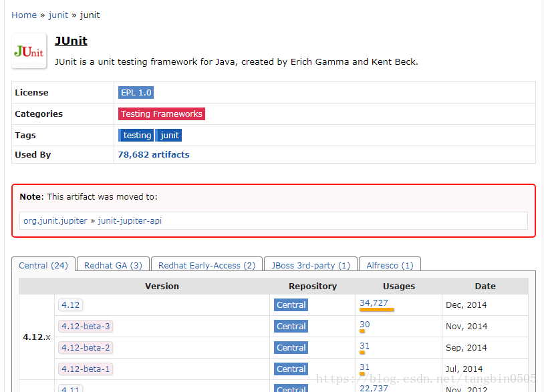This screenshot has width=544, height=392.
Task: Select the junit tag
Action: tap(168, 135)
